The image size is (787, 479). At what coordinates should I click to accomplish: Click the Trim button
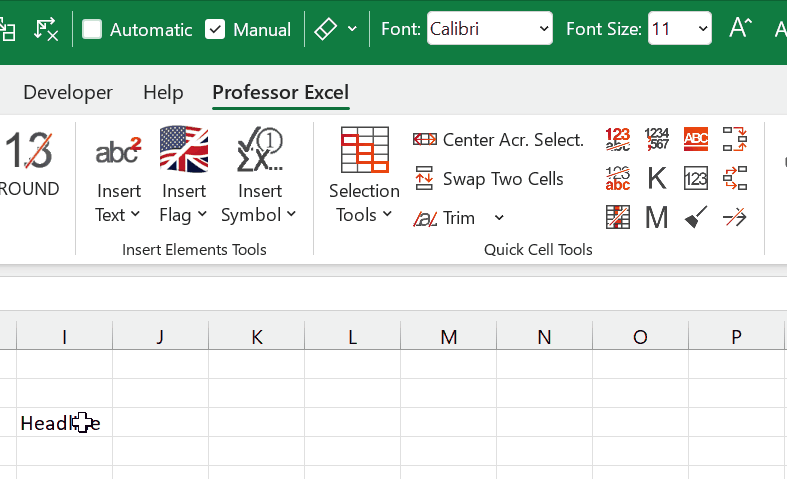coord(444,218)
